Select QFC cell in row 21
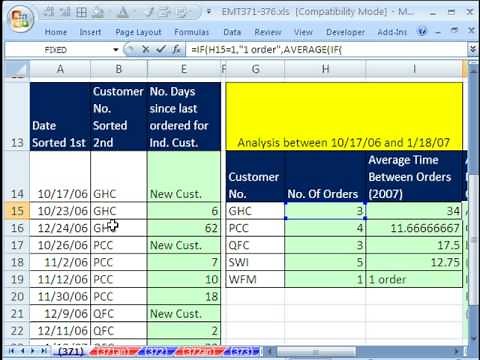This screenshot has width=480, height=360. click(x=119, y=313)
